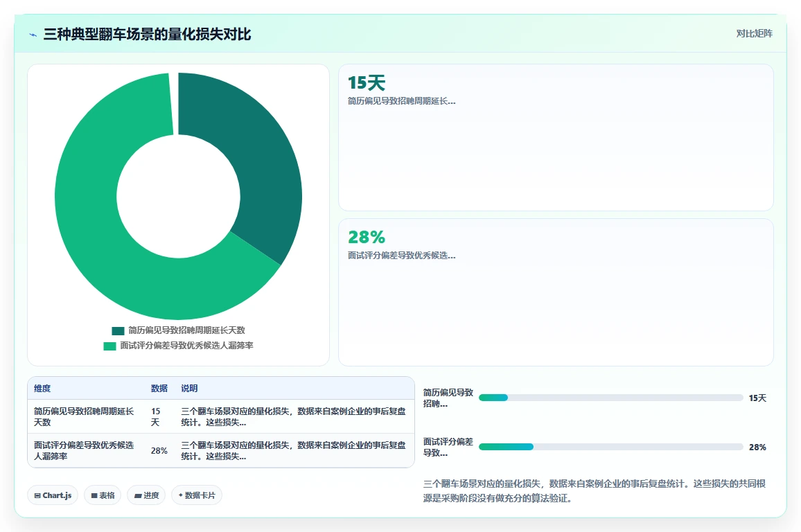Select the 28% table cell
The height and width of the screenshot is (532, 801).
coord(159,451)
